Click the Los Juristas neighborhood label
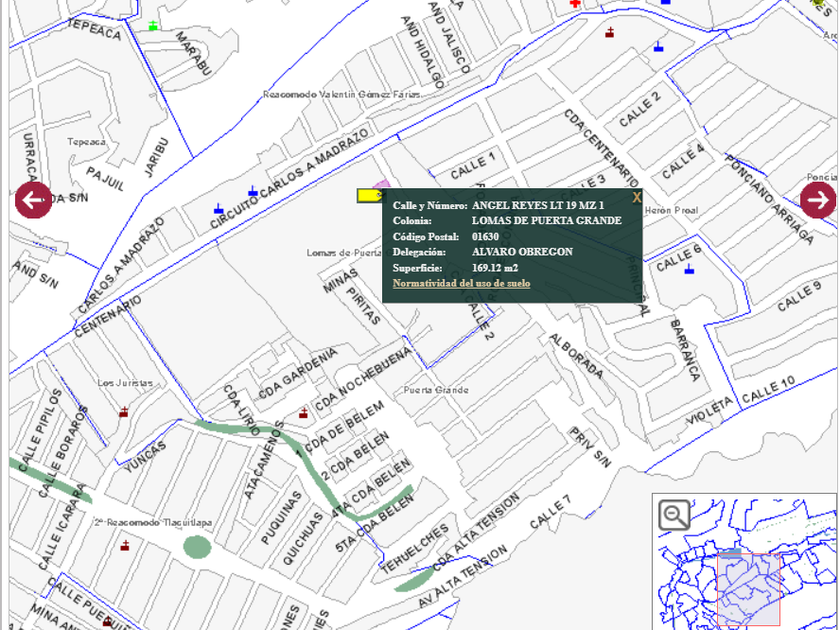The height and width of the screenshot is (630, 840). tap(125, 382)
